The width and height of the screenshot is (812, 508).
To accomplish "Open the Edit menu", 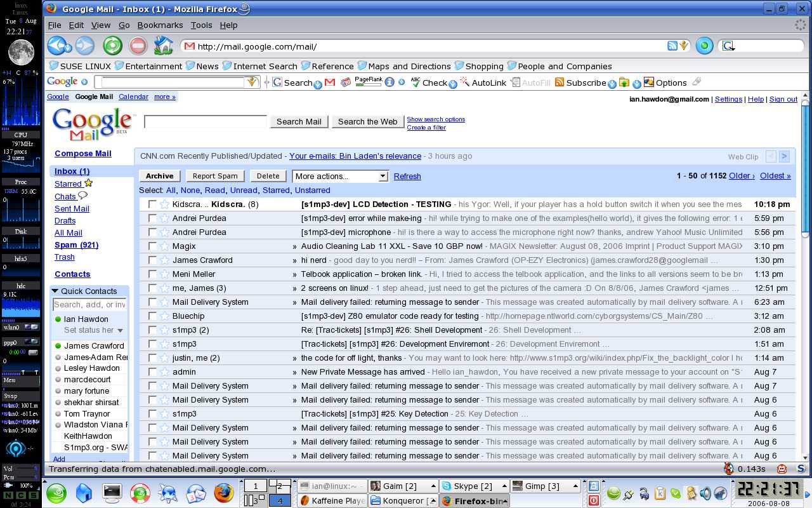I will pyautogui.click(x=76, y=25).
